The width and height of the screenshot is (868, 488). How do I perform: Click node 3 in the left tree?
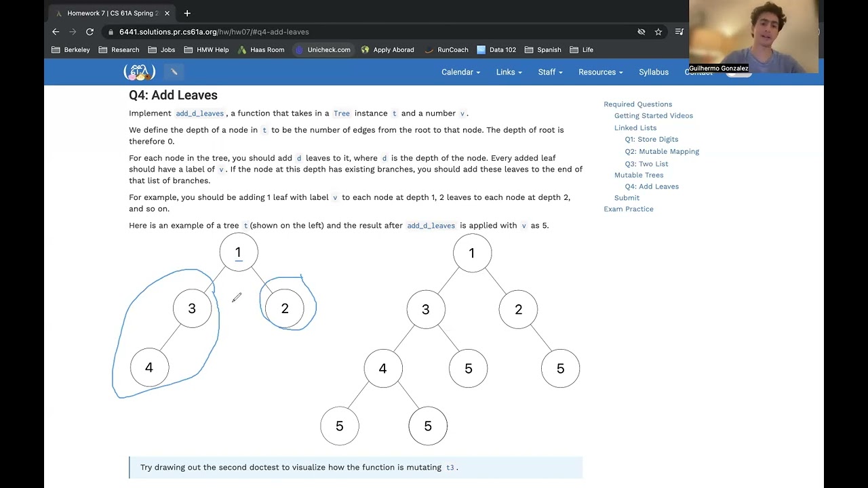tap(192, 308)
